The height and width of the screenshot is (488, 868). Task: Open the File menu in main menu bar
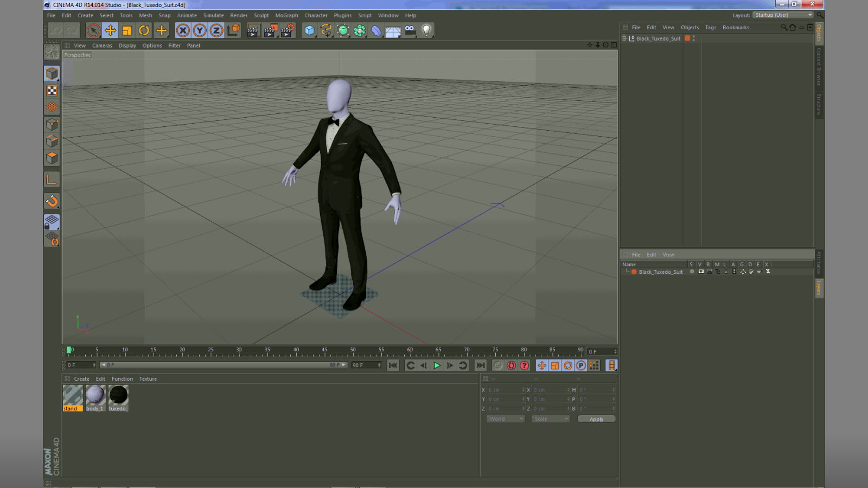tap(51, 15)
